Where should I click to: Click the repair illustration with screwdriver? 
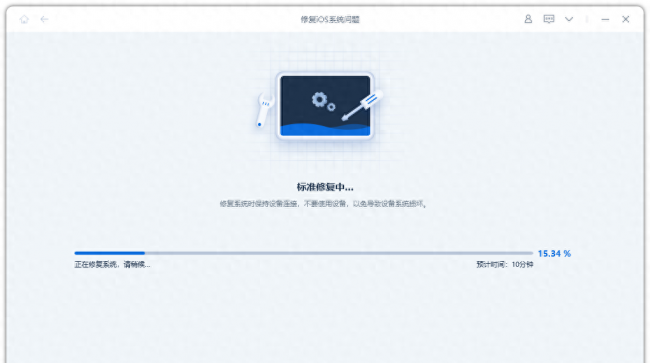coord(320,106)
